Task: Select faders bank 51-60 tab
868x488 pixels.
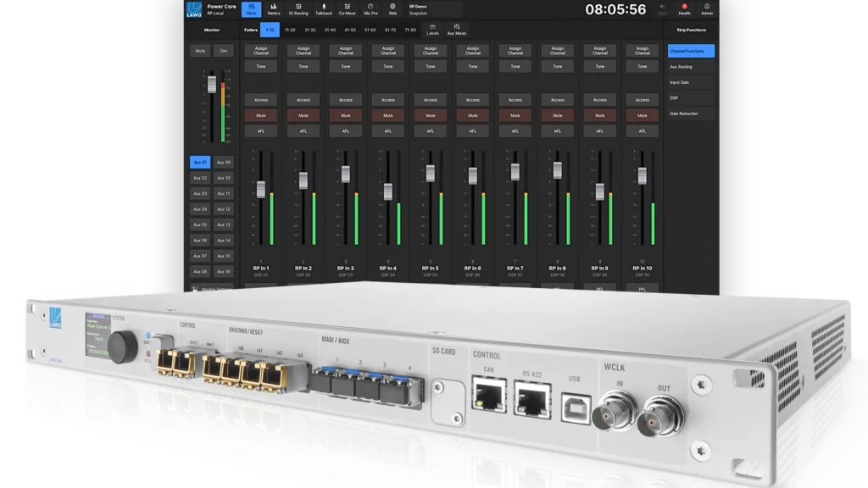Action: (x=370, y=30)
